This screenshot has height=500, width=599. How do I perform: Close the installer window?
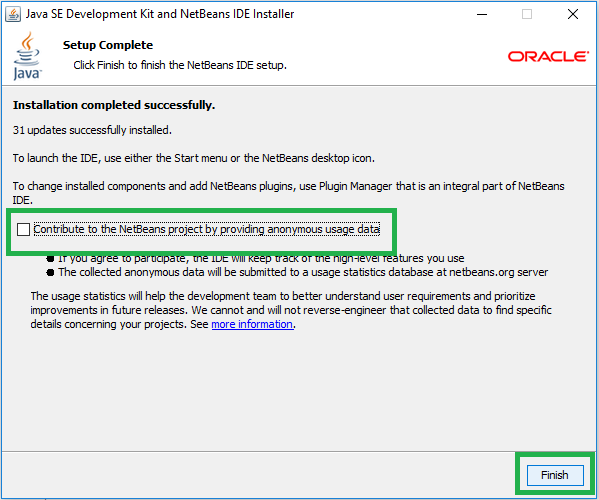coord(573,14)
